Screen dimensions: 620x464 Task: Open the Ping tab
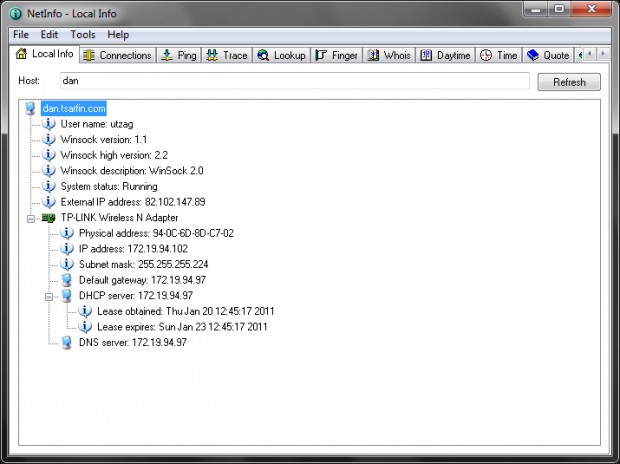(x=180, y=55)
